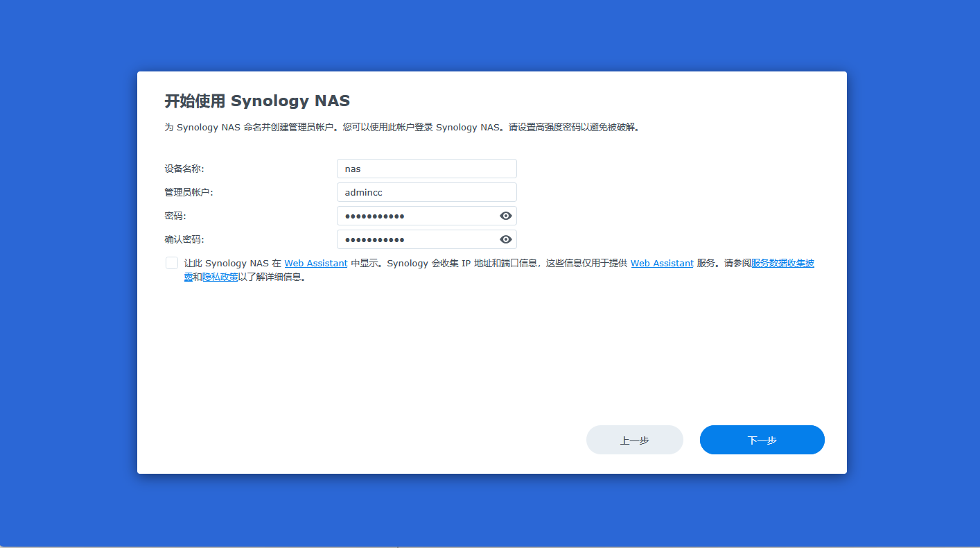980x548 pixels.
Task: Continue with the 下一步 button
Action: 762,440
